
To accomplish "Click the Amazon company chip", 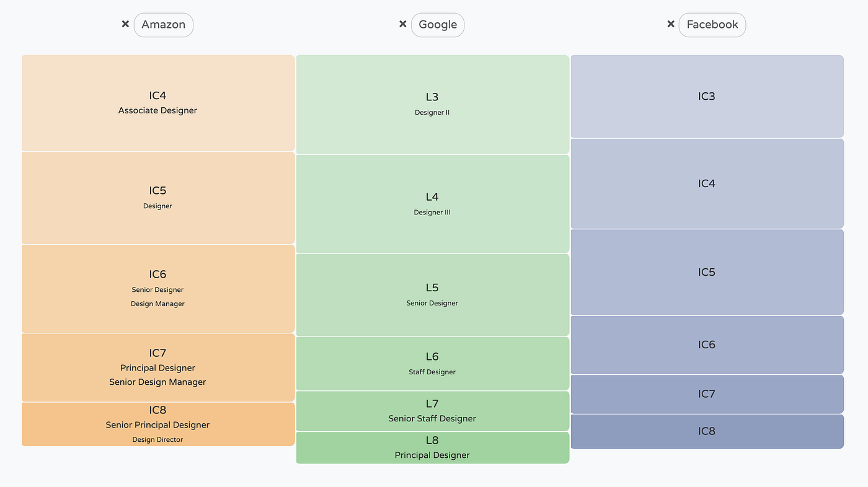I will point(163,25).
